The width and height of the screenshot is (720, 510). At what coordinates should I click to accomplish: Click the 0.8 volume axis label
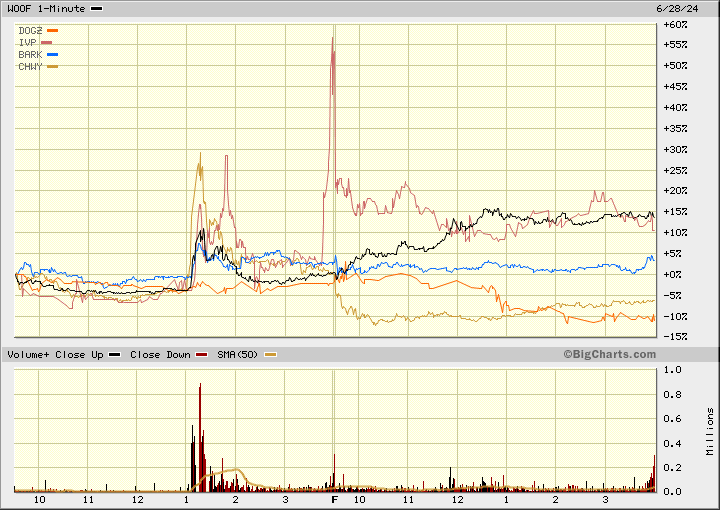tap(672, 394)
